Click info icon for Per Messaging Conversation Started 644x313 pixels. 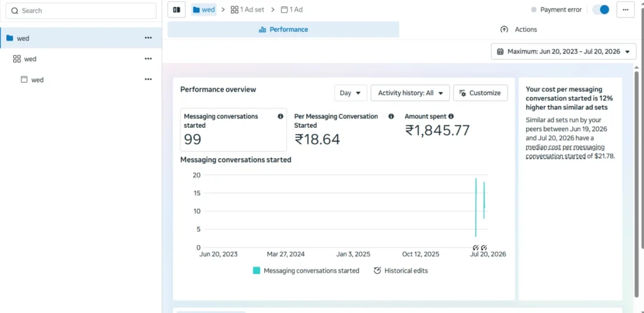pyautogui.click(x=391, y=117)
